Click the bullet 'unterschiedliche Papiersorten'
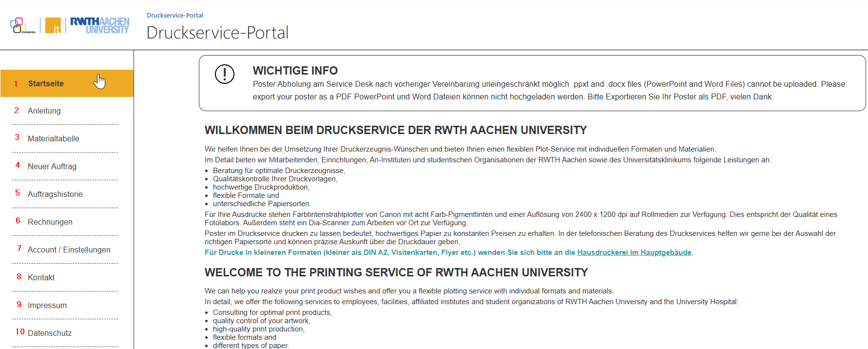Screen dimensions: 868x349 [262, 204]
